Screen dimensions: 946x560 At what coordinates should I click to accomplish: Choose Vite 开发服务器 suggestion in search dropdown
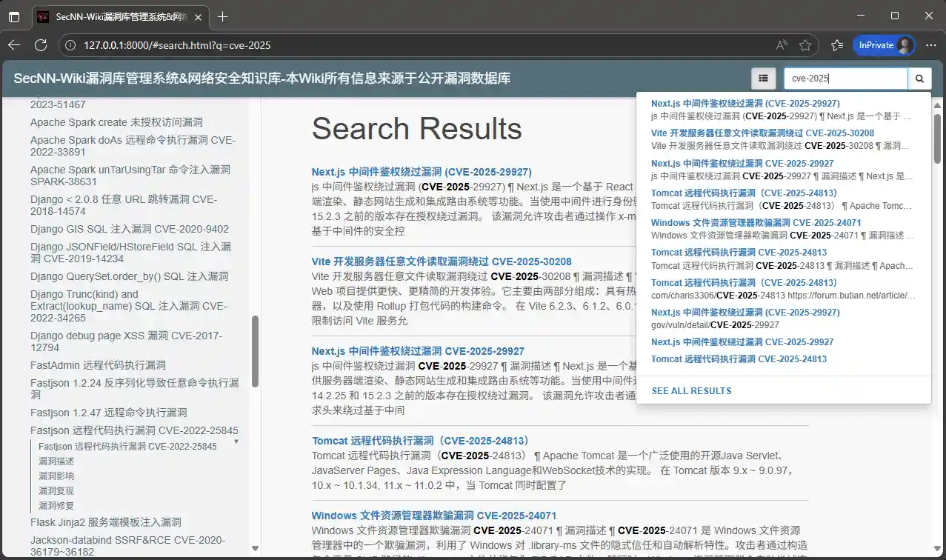(762, 133)
